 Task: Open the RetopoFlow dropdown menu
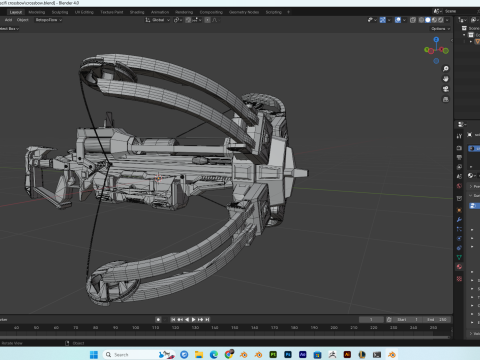coord(49,20)
